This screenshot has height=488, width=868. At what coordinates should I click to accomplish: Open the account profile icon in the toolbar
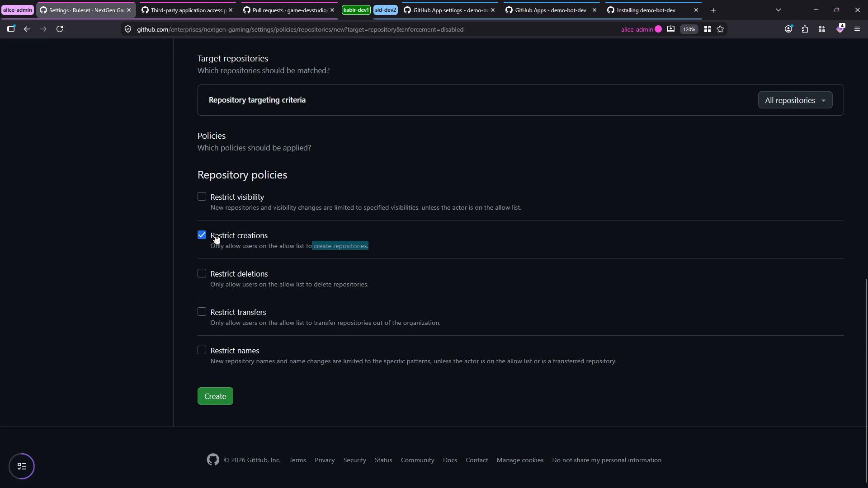point(788,29)
